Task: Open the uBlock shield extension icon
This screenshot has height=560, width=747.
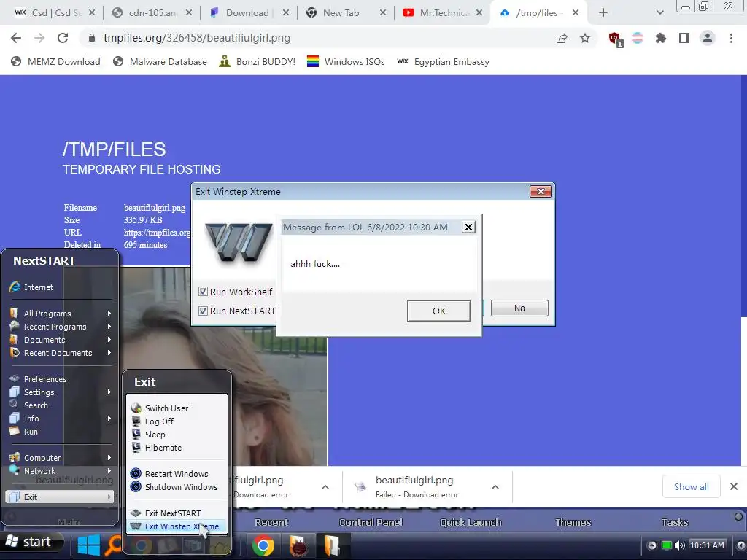Action: tap(614, 39)
